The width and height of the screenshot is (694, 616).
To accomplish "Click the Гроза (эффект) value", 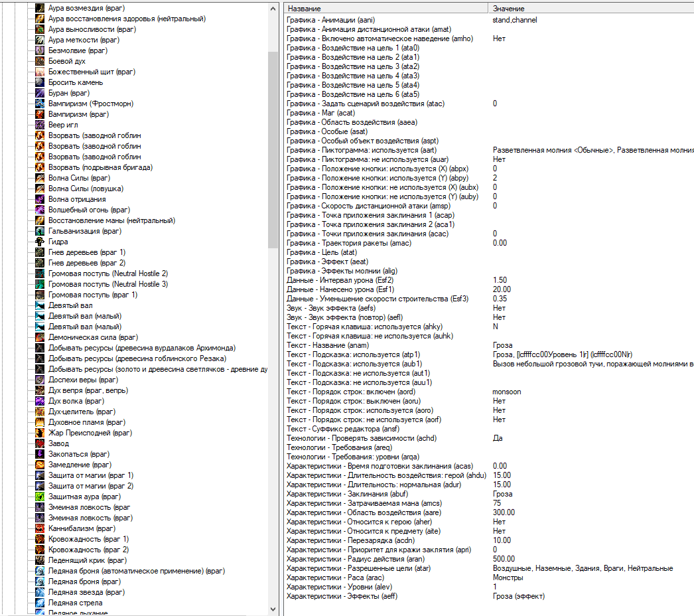I will tap(519, 597).
